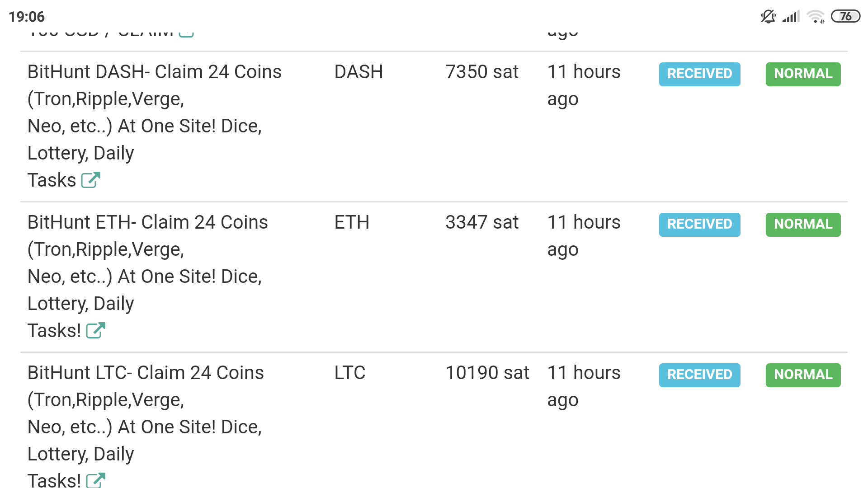
Task: Open external link icon for BitHunt DASH
Action: click(x=90, y=180)
